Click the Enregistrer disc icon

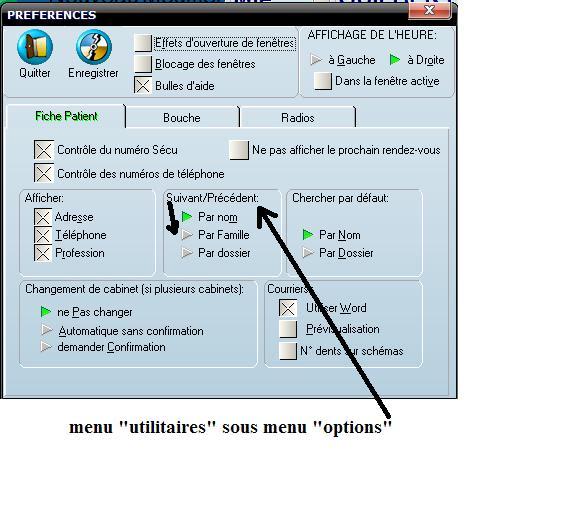[x=94, y=47]
